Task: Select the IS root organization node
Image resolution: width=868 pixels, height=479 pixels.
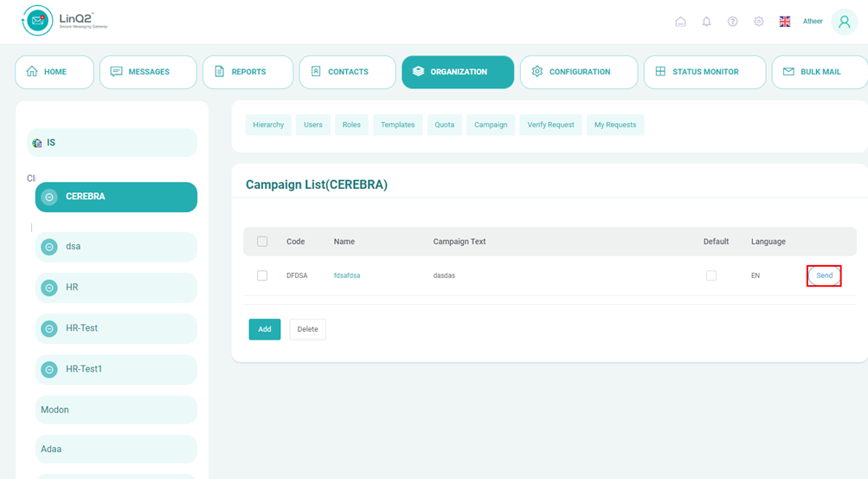Action: pyautogui.click(x=112, y=143)
